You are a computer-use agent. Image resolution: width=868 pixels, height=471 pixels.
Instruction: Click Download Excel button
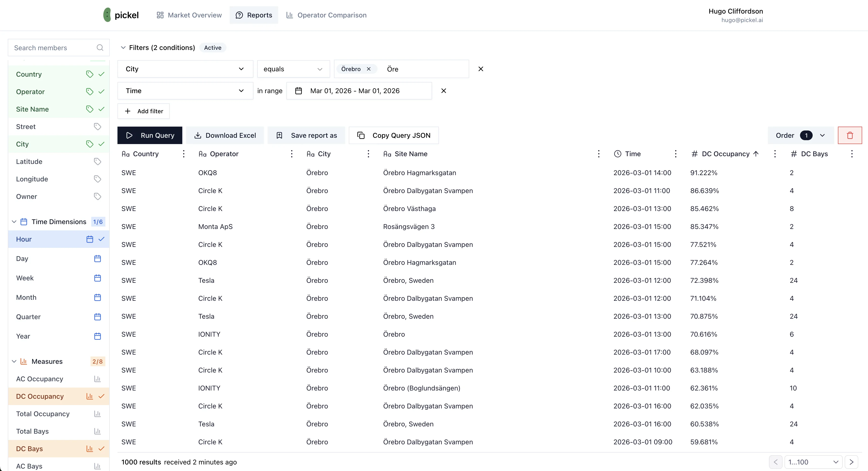click(x=225, y=135)
